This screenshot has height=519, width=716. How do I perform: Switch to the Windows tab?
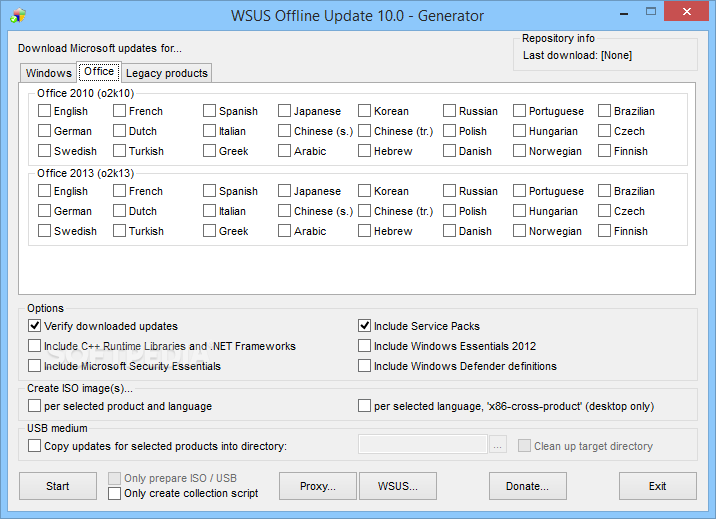tap(49, 73)
